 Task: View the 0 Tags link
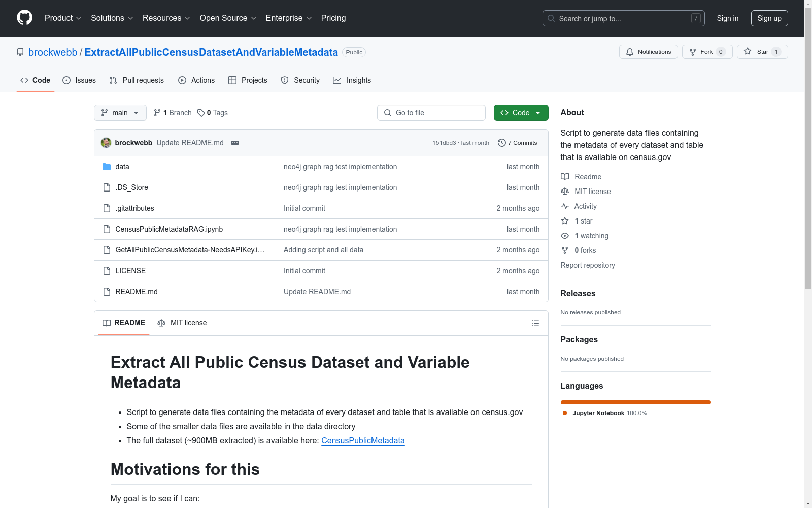click(x=213, y=113)
